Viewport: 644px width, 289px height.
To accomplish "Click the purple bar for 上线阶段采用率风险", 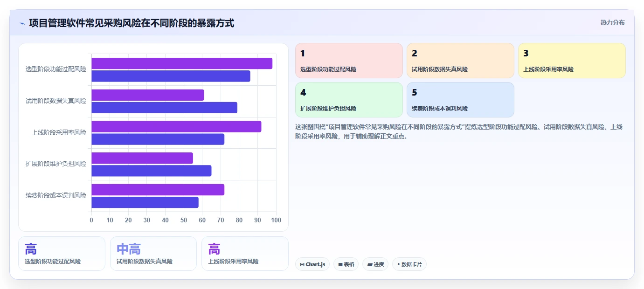I will (x=176, y=126).
